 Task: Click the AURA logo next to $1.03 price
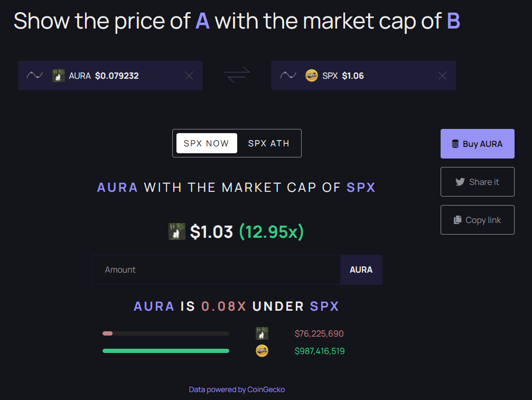click(176, 231)
